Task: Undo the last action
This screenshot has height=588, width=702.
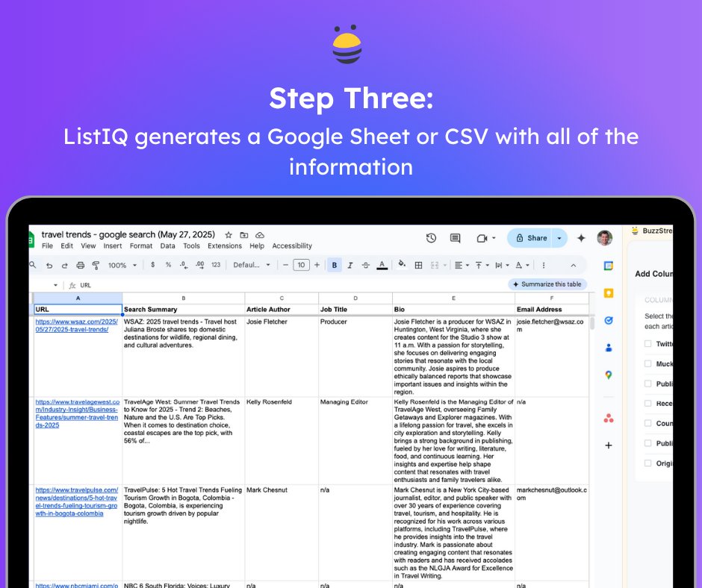Action: 49,266
